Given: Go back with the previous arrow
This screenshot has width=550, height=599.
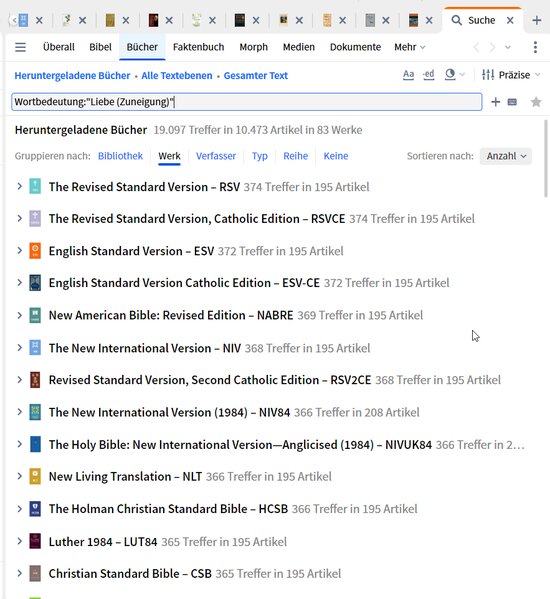Looking at the screenshot, I should click(x=476, y=47).
